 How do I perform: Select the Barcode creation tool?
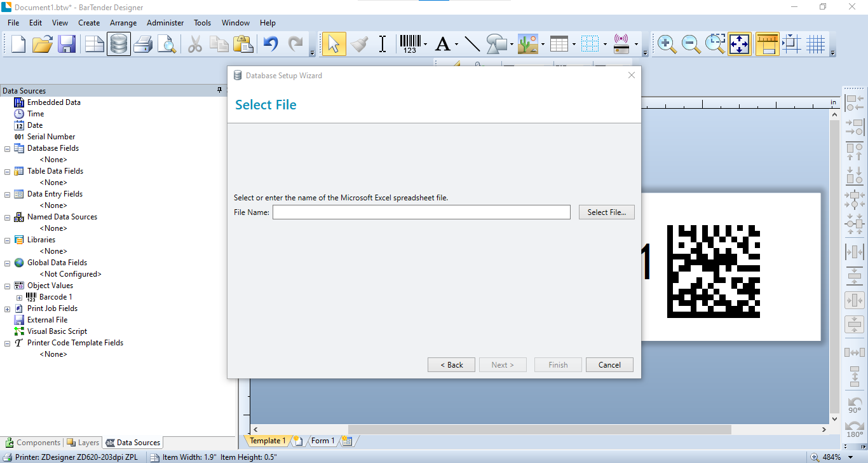(410, 44)
